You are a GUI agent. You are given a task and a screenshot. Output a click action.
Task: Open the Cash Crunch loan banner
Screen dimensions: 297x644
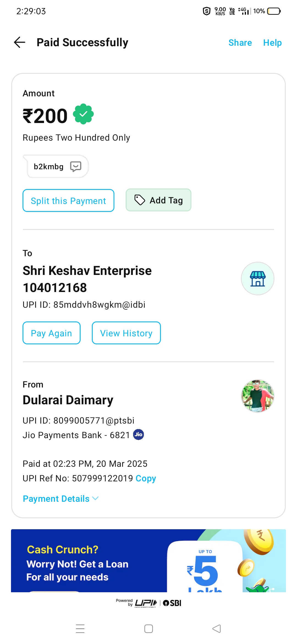pyautogui.click(x=148, y=561)
